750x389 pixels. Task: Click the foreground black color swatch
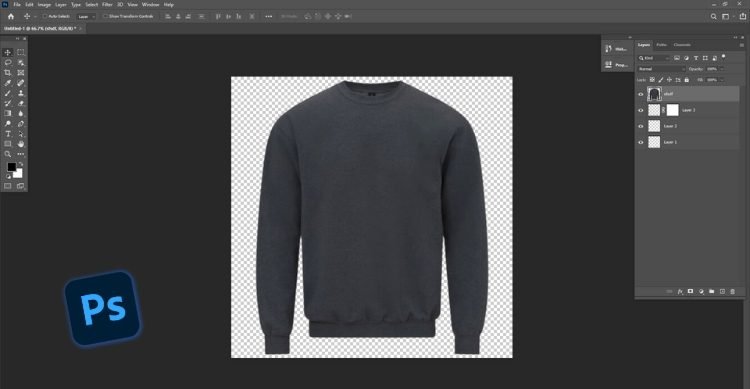[x=11, y=167]
